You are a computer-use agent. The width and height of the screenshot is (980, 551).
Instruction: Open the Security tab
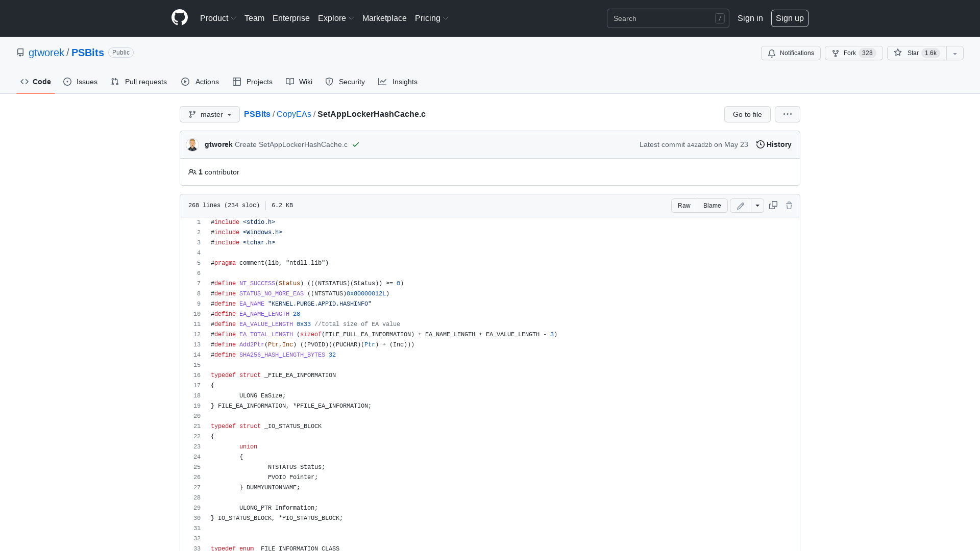(345, 82)
